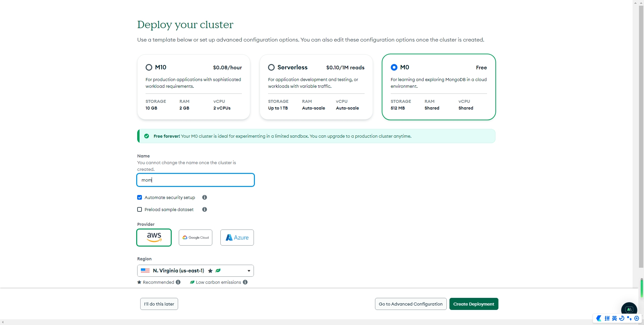Toggle the IME moon icon
The width and height of the screenshot is (644, 325).
click(622, 318)
